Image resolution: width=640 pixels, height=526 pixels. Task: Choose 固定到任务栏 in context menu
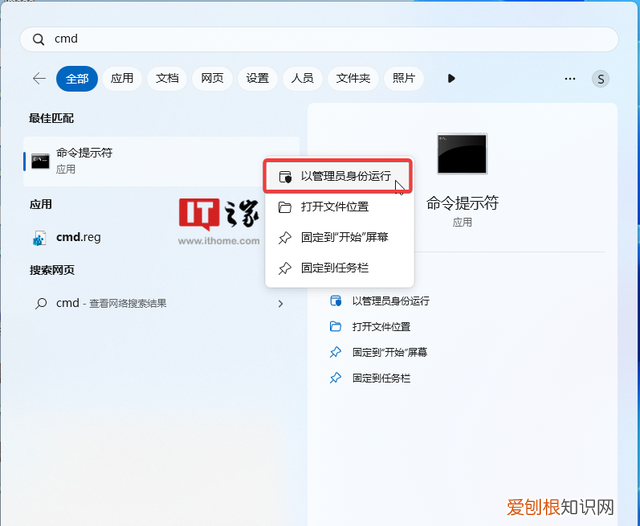pos(340,268)
